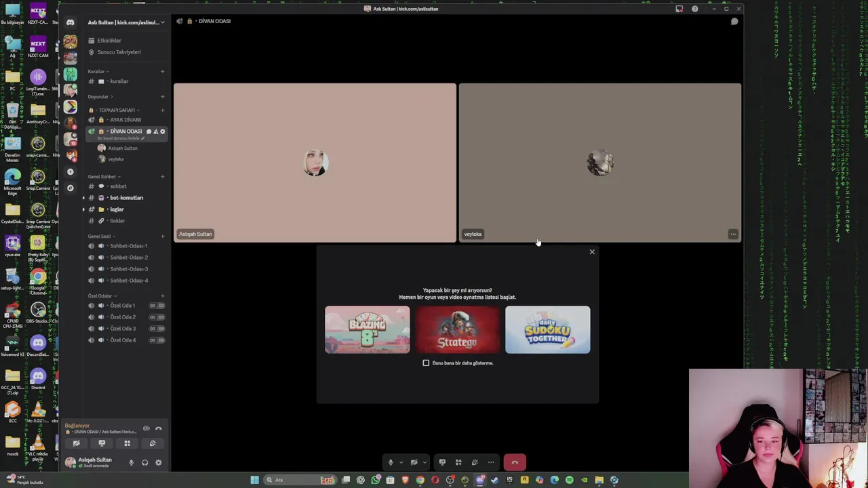Open Etkinlikler events entry

click(108, 41)
